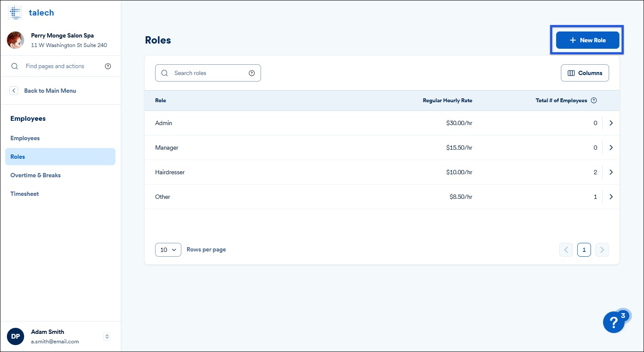The width and height of the screenshot is (644, 352).
Task: Select page 1 in the pagination control
Action: (x=584, y=249)
